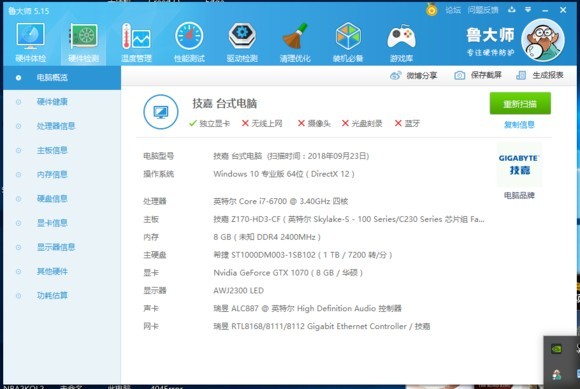Click the Core i7-6700 @ 3.40GHz processor text
Image resolution: width=580 pixels, height=389 pixels.
coord(281,201)
